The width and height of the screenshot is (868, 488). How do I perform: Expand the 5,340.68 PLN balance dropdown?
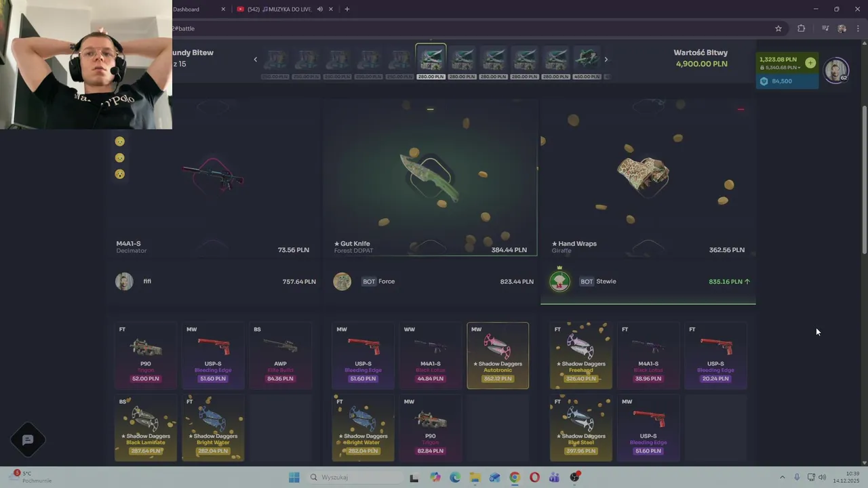pyautogui.click(x=780, y=67)
